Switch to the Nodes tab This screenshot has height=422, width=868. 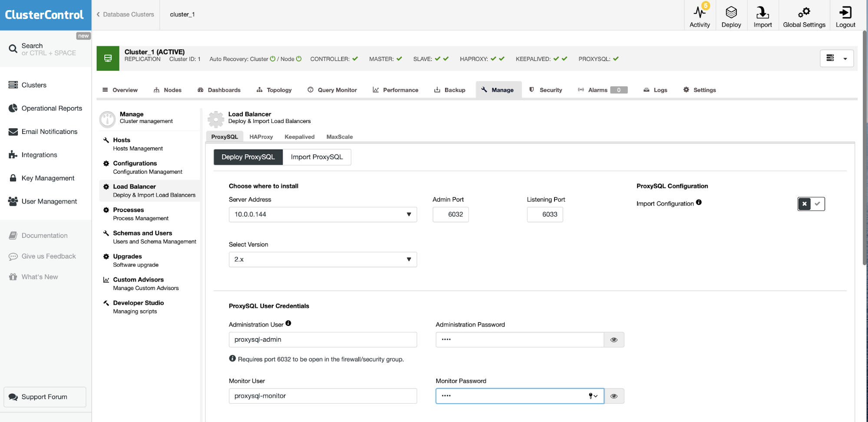[168, 90]
